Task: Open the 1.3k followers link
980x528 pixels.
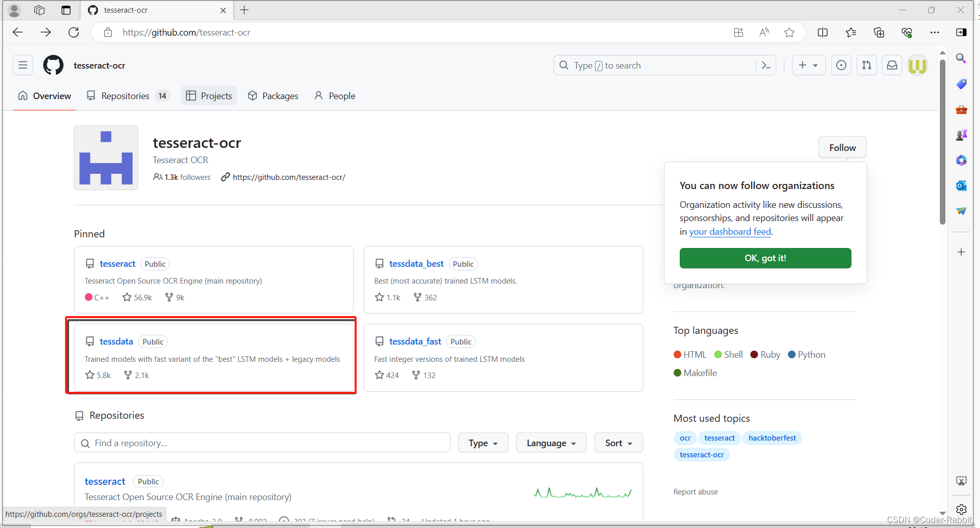Action: click(x=182, y=177)
